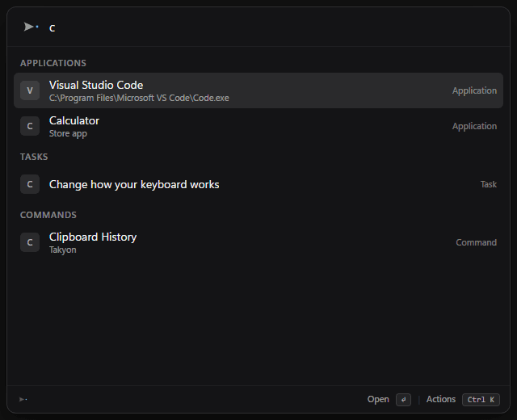
Task: Click the Code.exe path under Visual Studio Code
Action: (x=139, y=98)
